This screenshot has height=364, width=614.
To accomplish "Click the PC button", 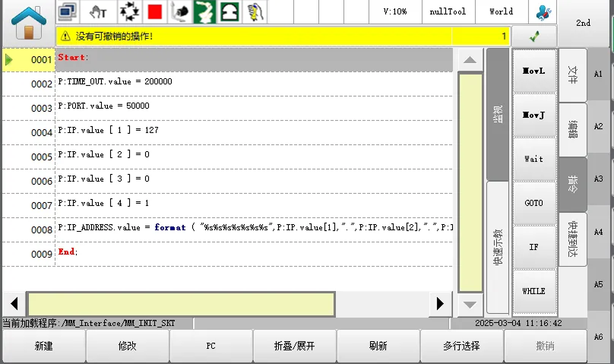I will (x=211, y=346).
